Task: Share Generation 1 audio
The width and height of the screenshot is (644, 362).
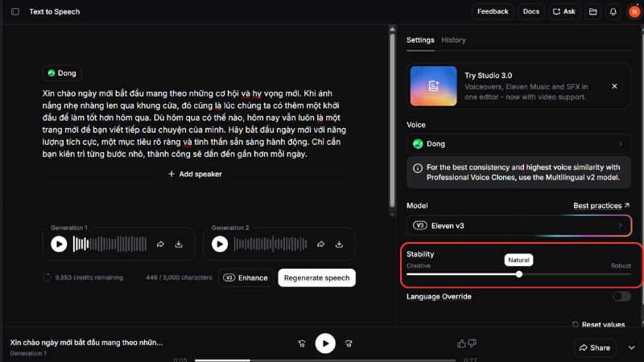Action: tap(160, 245)
